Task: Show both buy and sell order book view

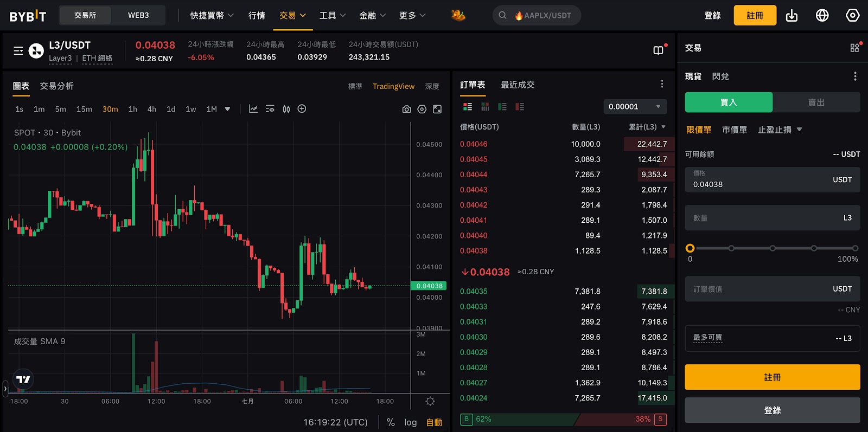Action: (468, 107)
